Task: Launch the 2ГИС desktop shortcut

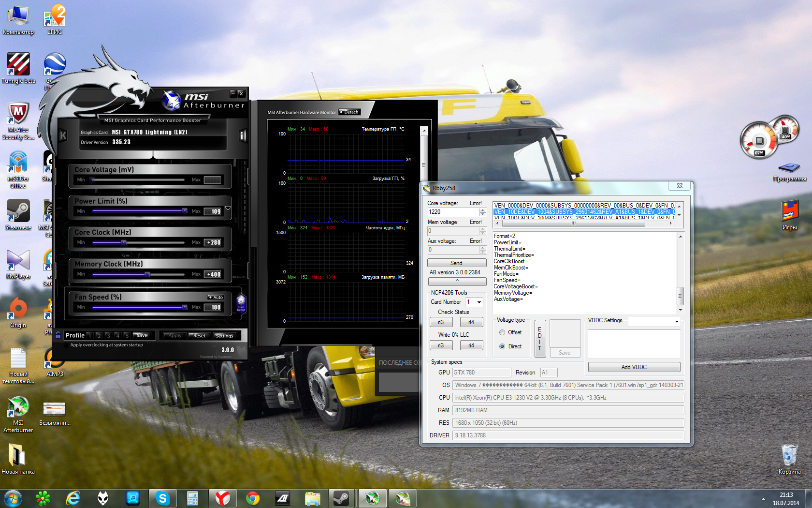Action: 55,20
